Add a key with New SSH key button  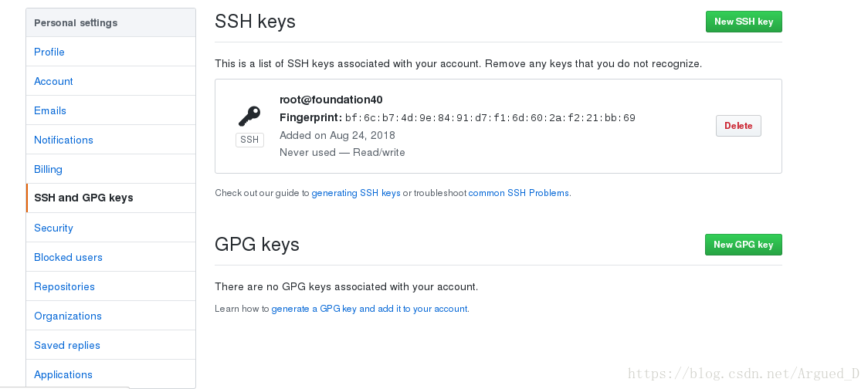tap(744, 22)
